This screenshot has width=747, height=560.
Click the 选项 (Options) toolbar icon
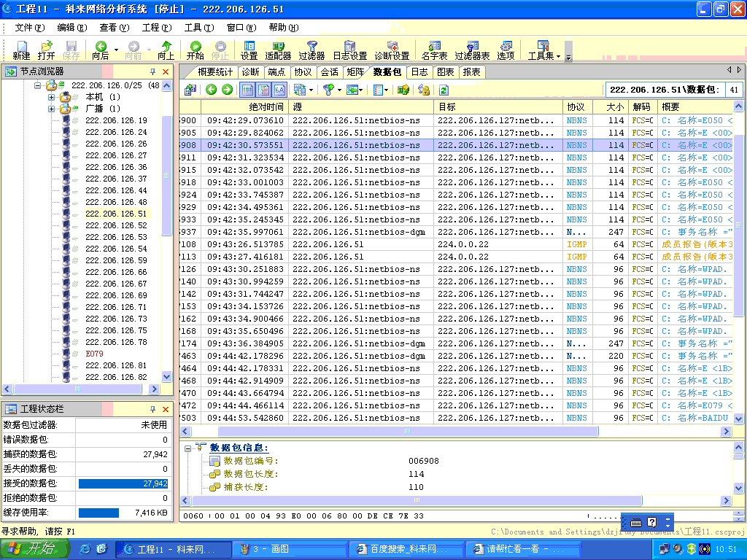[506, 50]
